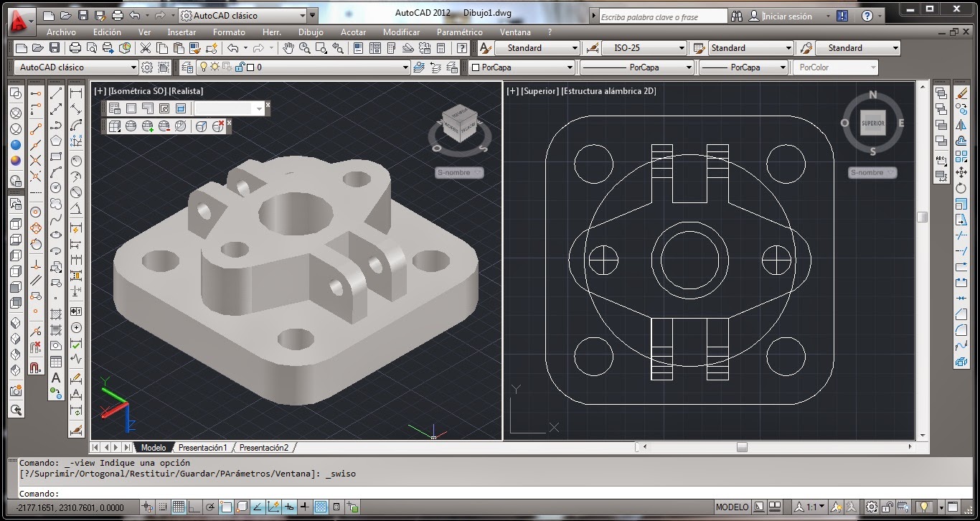The height and width of the screenshot is (521, 980).
Task: Click the MODELO button in the status bar
Action: point(732,507)
